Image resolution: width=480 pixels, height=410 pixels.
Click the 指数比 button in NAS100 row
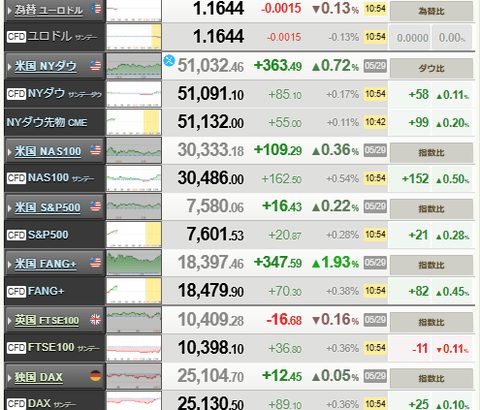(x=431, y=153)
